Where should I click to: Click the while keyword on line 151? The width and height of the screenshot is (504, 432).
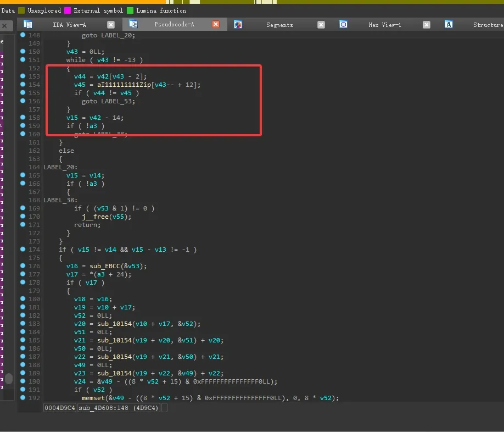76,60
